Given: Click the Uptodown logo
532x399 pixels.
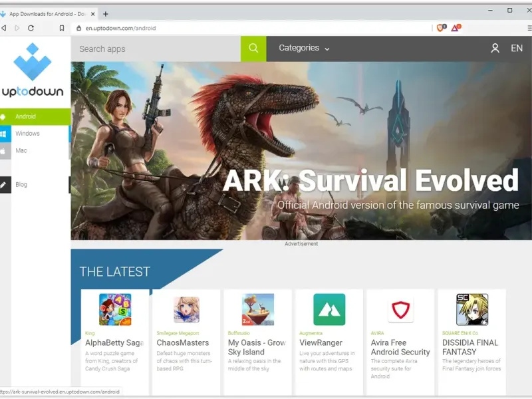Looking at the screenshot, I should point(33,70).
